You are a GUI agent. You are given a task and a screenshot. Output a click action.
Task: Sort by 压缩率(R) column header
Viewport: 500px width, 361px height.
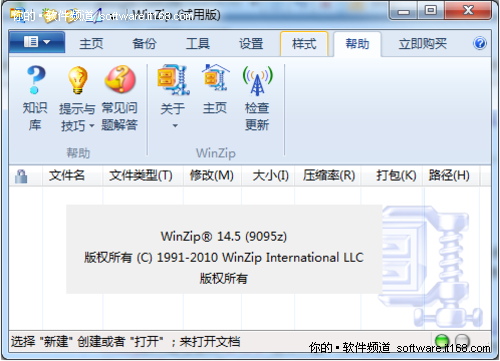point(329,176)
